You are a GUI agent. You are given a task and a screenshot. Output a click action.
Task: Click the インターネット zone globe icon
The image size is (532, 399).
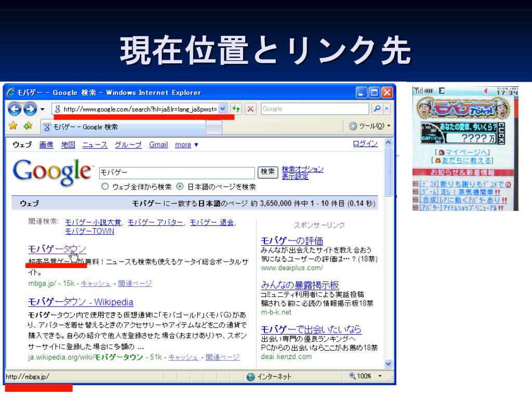coord(251,377)
